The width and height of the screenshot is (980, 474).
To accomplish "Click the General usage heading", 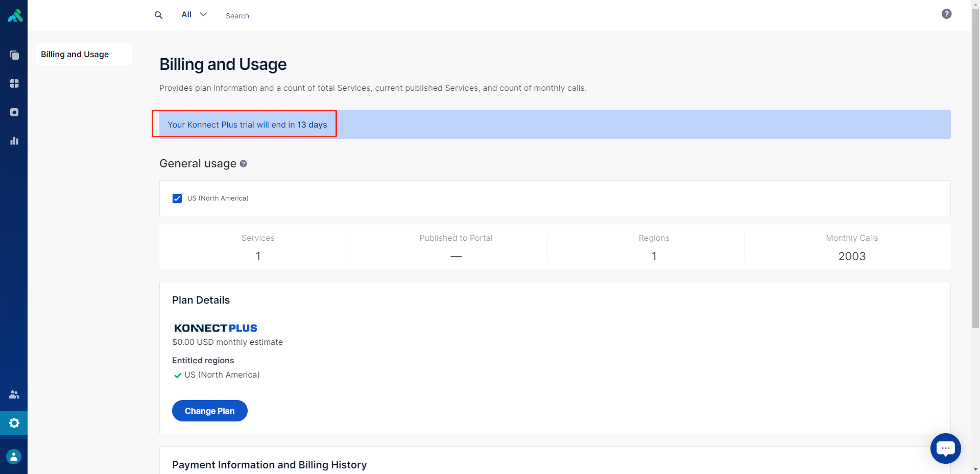I will click(x=198, y=163).
